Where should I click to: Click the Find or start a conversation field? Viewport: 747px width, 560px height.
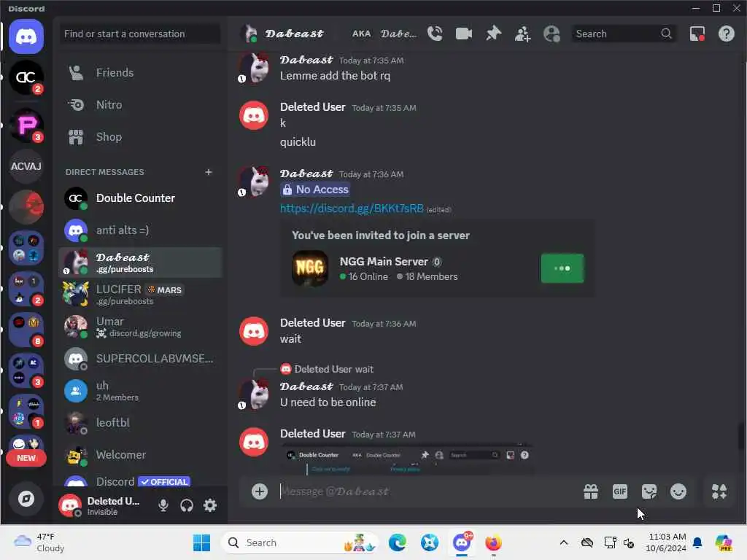click(140, 34)
